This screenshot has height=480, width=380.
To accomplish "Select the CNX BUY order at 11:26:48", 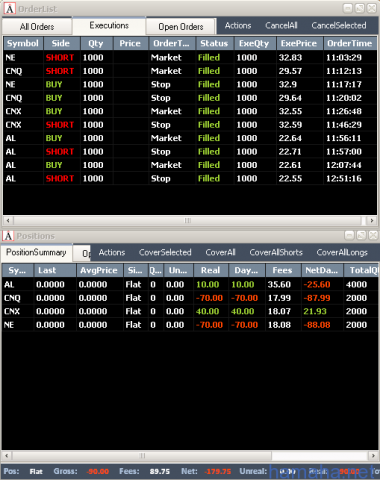I will pos(190,111).
